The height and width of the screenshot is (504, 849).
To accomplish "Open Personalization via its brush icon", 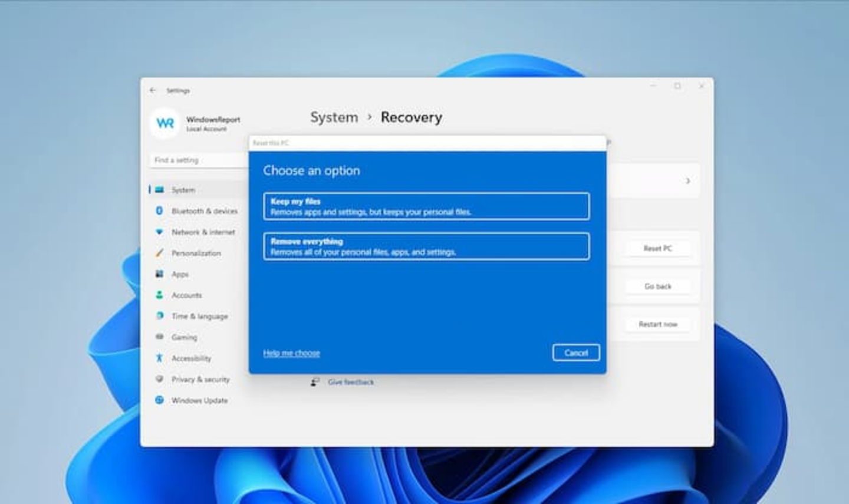I will [x=159, y=253].
